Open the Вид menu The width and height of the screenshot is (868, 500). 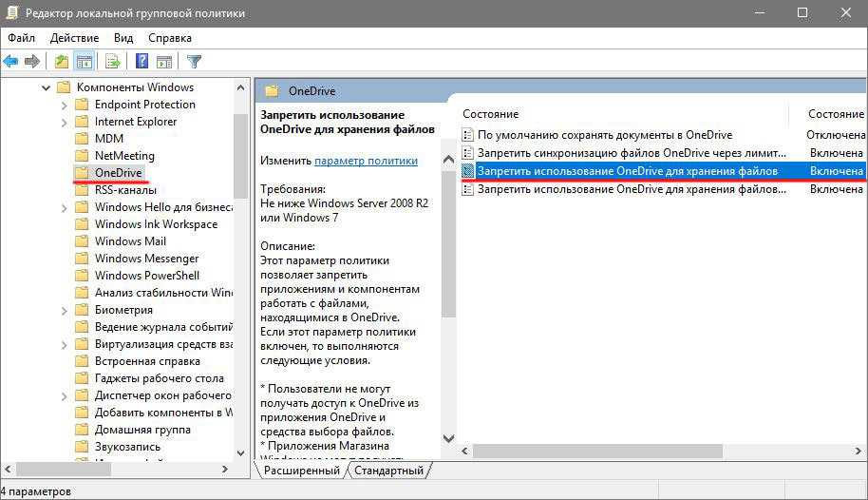(x=123, y=38)
